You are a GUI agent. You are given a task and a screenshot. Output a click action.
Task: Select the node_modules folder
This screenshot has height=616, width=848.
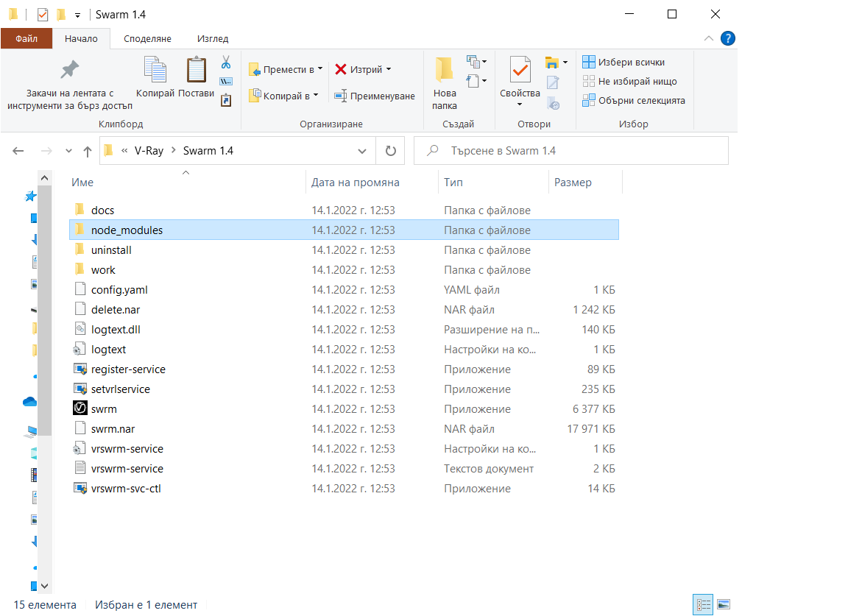(344, 230)
